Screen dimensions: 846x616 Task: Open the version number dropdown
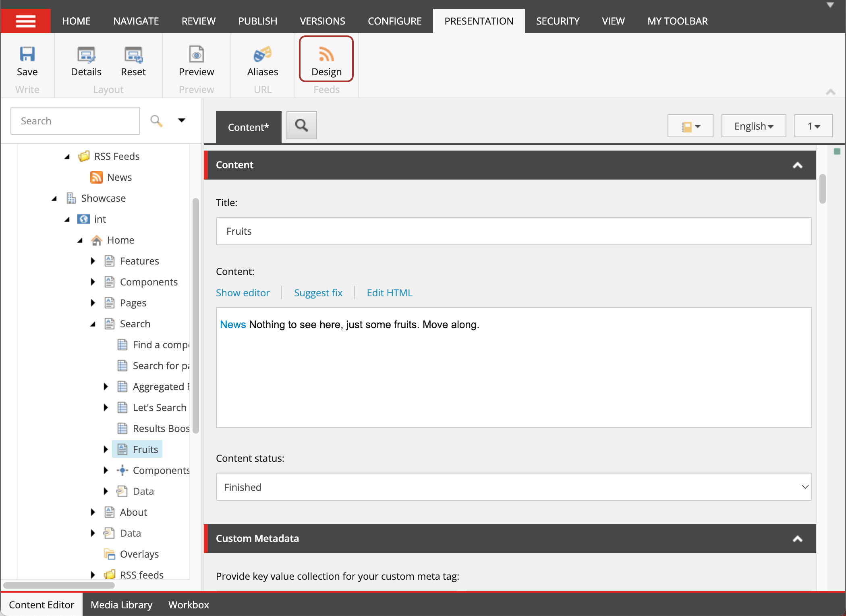click(x=813, y=126)
